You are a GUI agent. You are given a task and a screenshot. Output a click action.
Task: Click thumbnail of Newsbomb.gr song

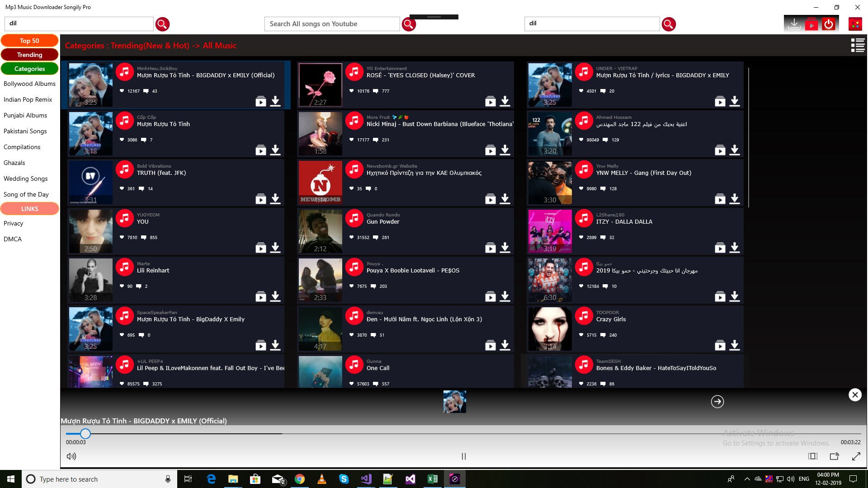coord(321,183)
